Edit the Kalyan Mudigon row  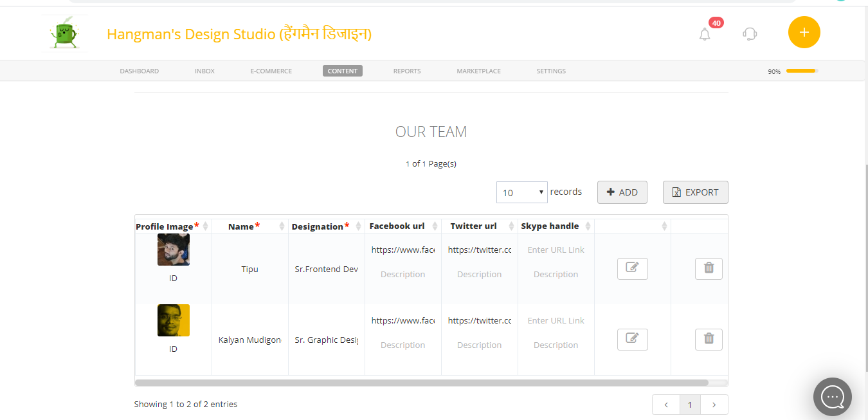coord(632,339)
